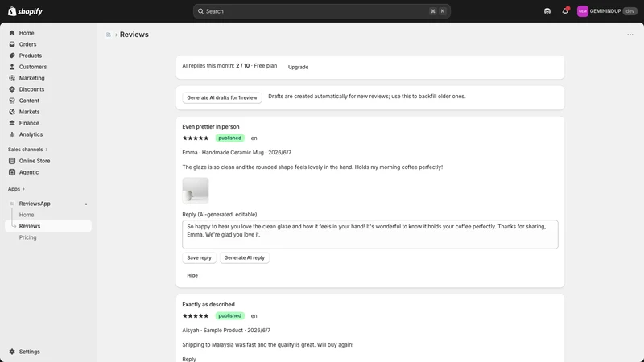
Task: Click Generate AI drafts for 1 review
Action: (222, 97)
